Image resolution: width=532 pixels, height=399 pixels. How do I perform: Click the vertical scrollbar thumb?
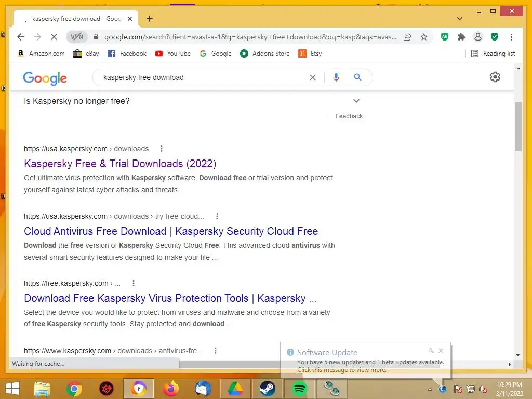(518, 127)
